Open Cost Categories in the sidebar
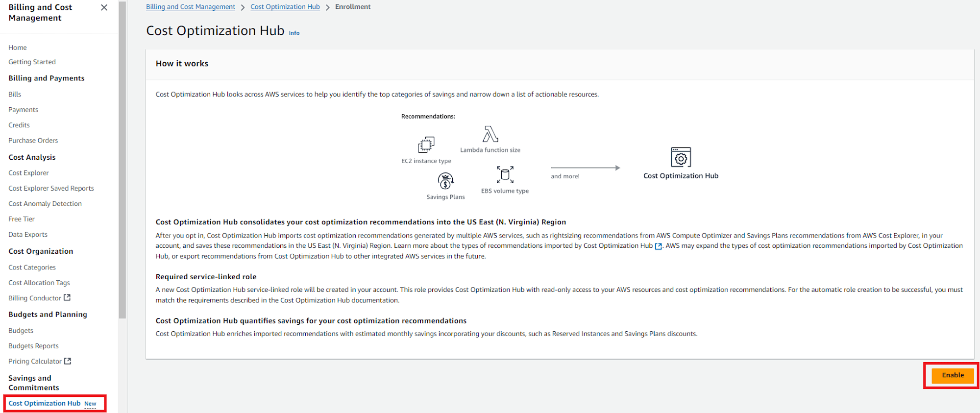980x413 pixels. click(32, 267)
